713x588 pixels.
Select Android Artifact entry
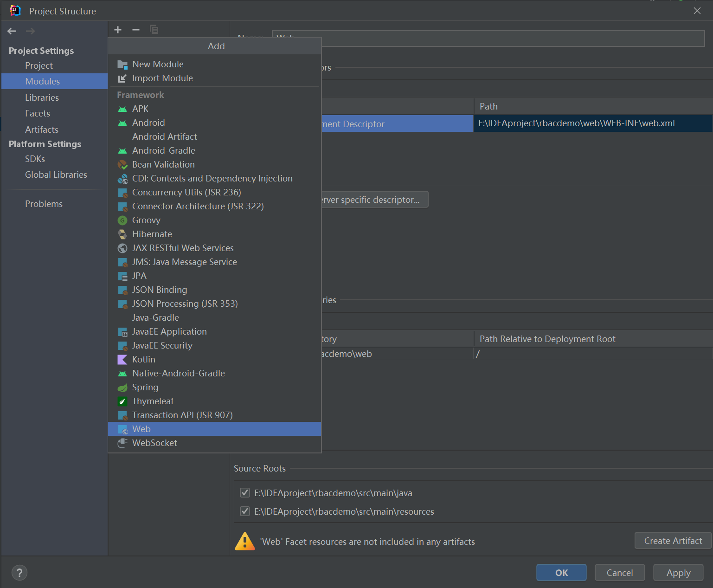coord(215,137)
